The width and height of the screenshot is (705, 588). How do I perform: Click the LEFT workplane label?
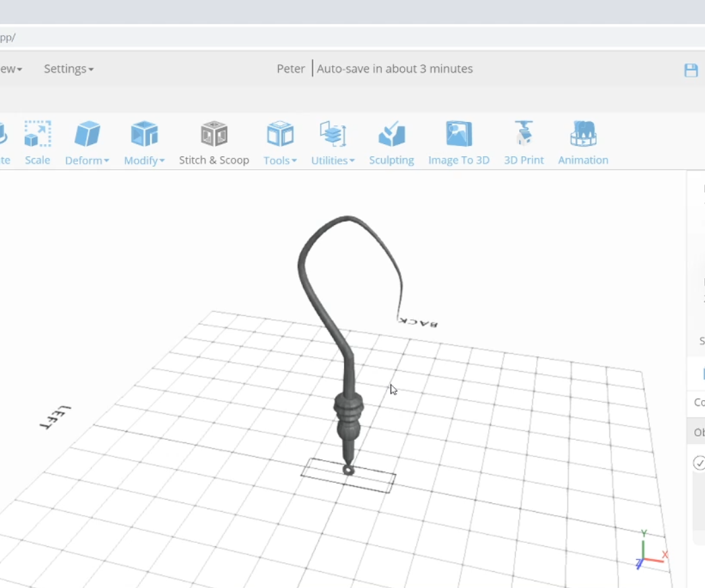point(55,418)
